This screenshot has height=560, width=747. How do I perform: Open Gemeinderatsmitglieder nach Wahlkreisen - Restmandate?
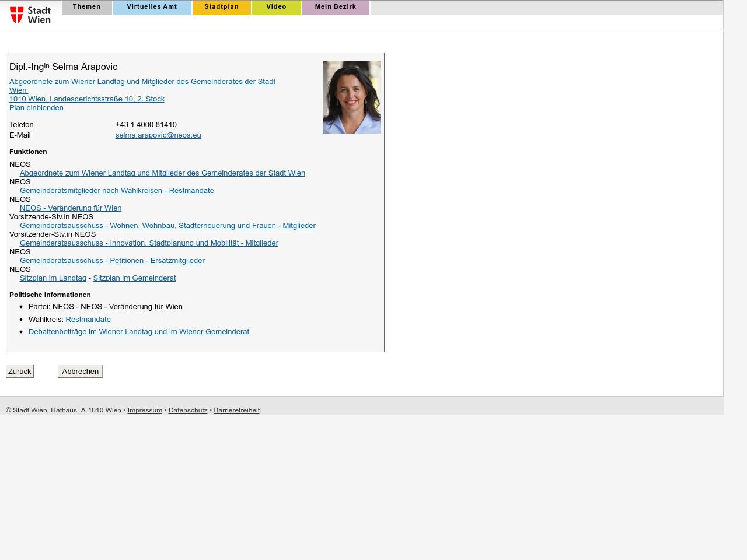117,191
